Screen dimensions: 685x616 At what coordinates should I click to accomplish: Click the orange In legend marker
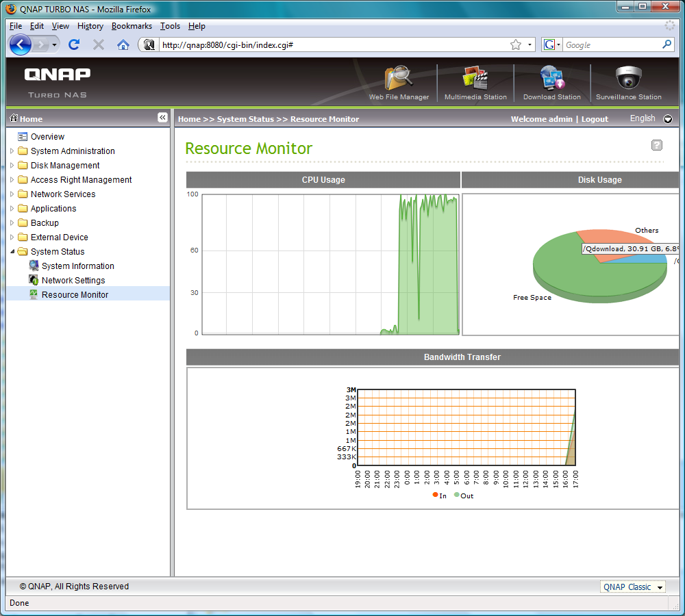(x=435, y=495)
